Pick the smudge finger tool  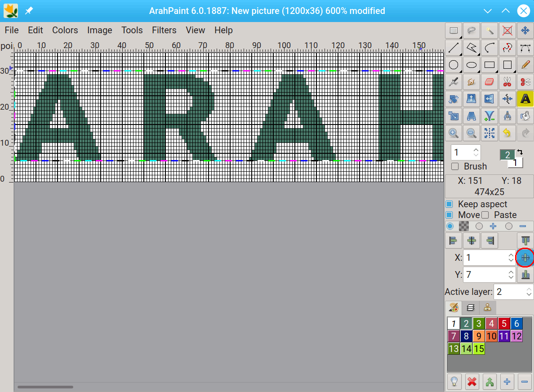click(472, 82)
